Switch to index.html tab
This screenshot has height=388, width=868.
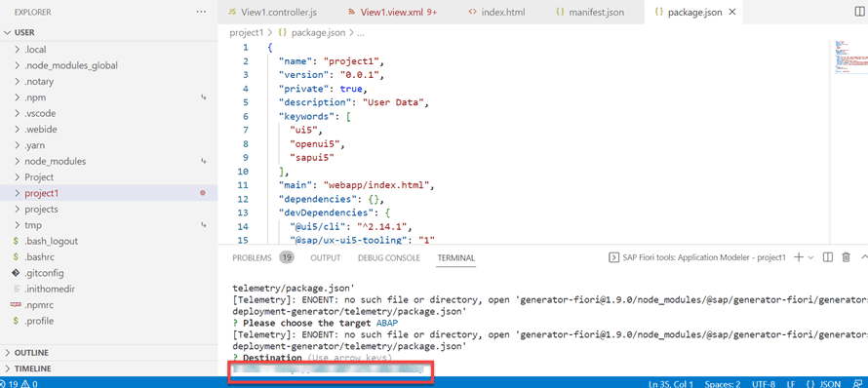[x=497, y=12]
